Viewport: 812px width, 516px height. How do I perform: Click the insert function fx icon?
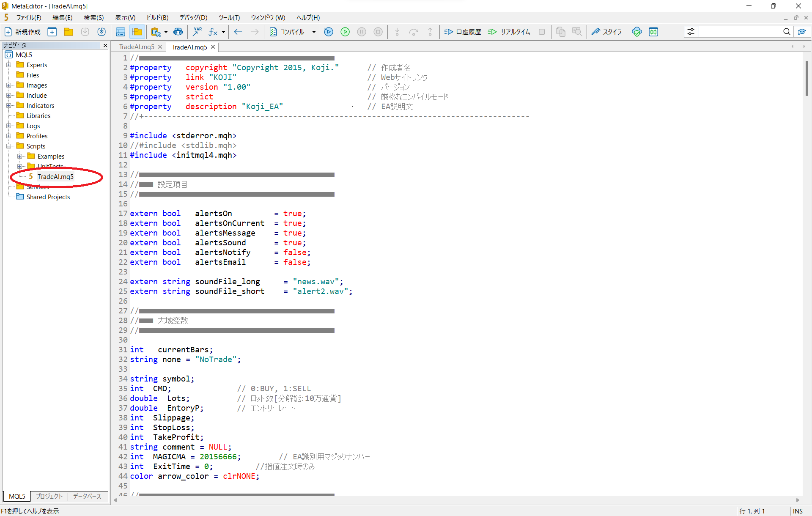pyautogui.click(x=213, y=32)
